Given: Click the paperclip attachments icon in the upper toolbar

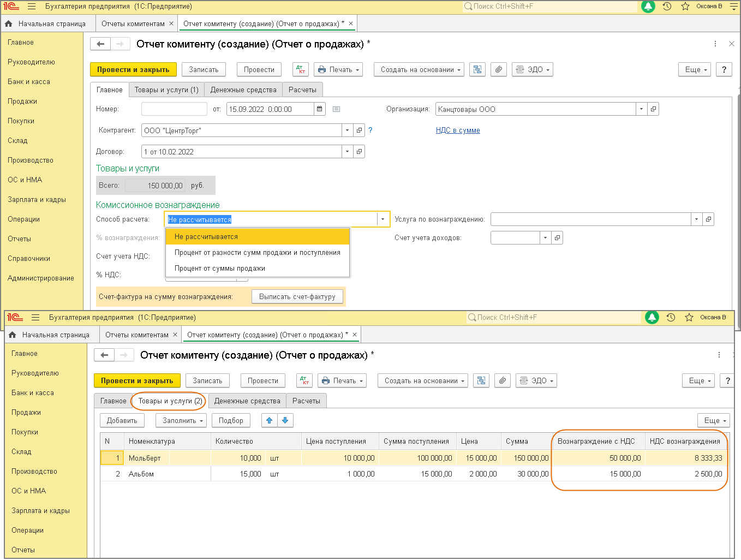Looking at the screenshot, I should pyautogui.click(x=498, y=69).
